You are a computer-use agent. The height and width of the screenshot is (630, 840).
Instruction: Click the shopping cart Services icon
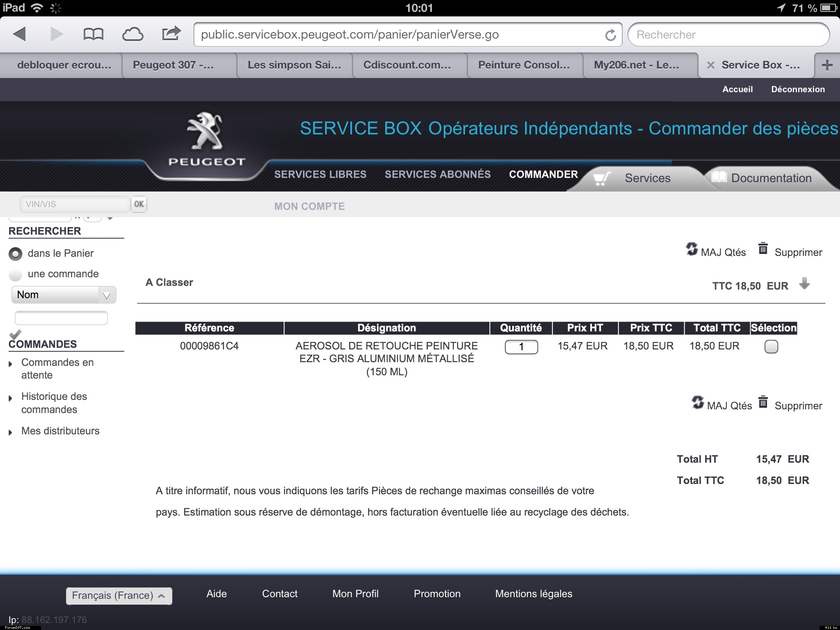tap(601, 179)
